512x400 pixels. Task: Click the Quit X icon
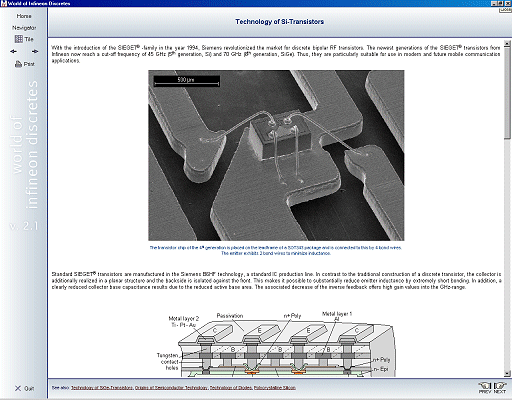pos(18,388)
